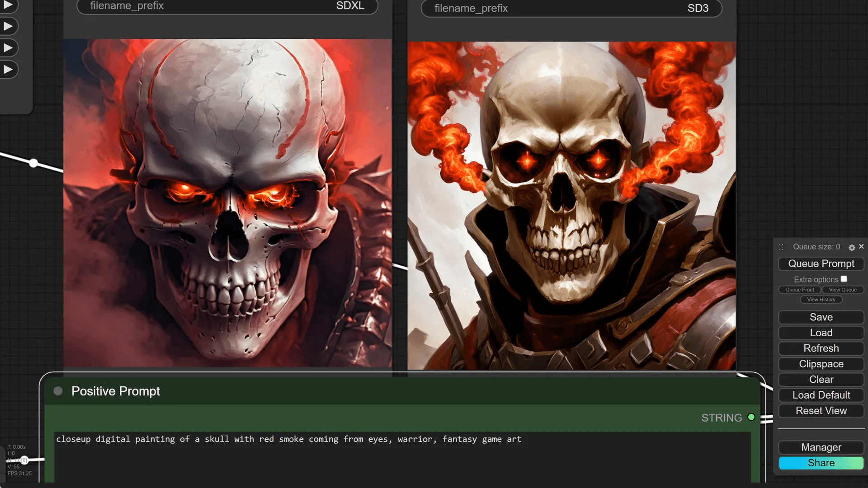Viewport: 868px width, 488px height.
Task: Open settings via the gear icon
Action: 851,248
